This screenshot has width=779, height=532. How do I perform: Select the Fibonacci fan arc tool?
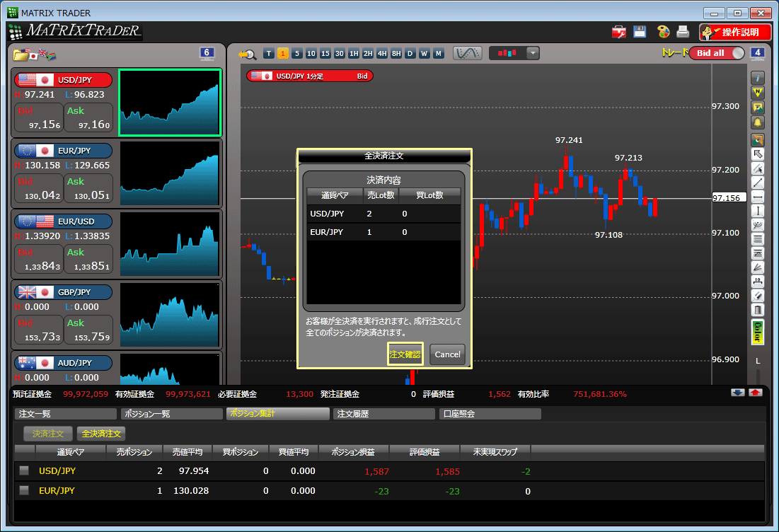point(757,225)
